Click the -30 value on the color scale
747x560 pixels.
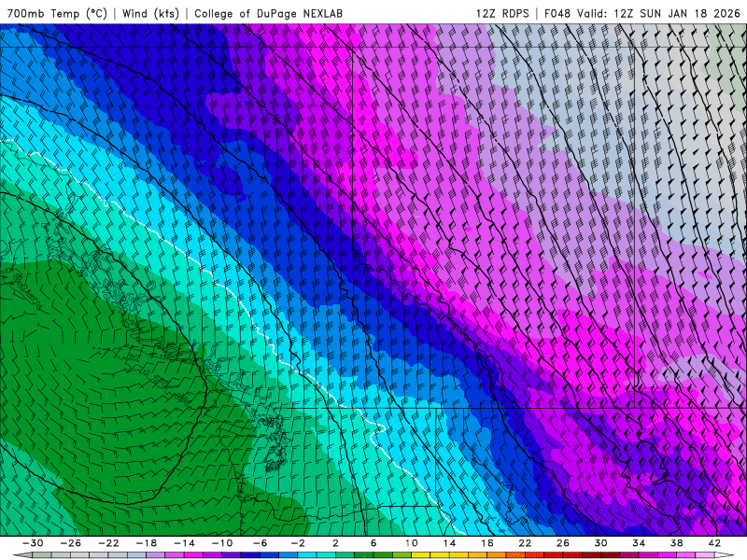(x=33, y=543)
